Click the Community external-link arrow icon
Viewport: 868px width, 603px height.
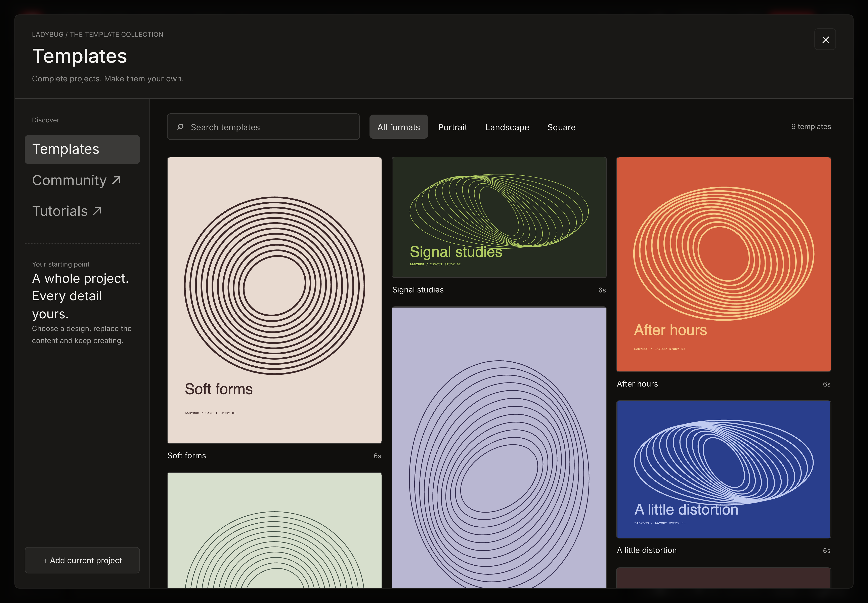(x=116, y=180)
